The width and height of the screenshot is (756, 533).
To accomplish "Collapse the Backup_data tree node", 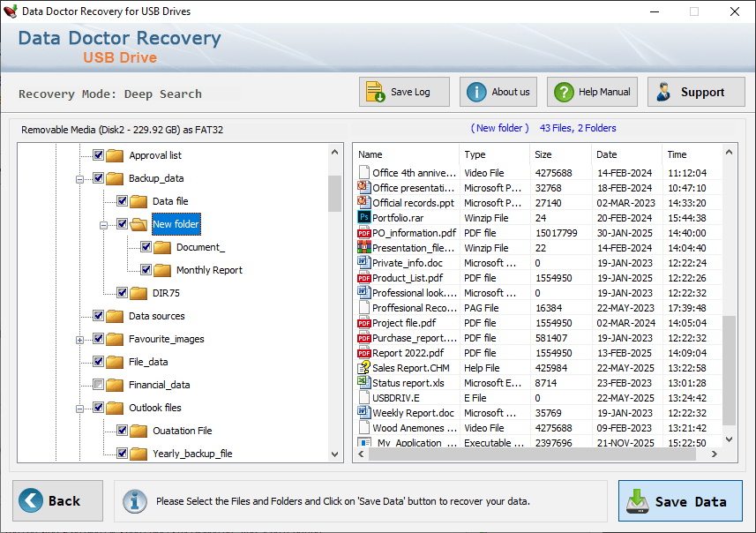I will (x=79, y=179).
